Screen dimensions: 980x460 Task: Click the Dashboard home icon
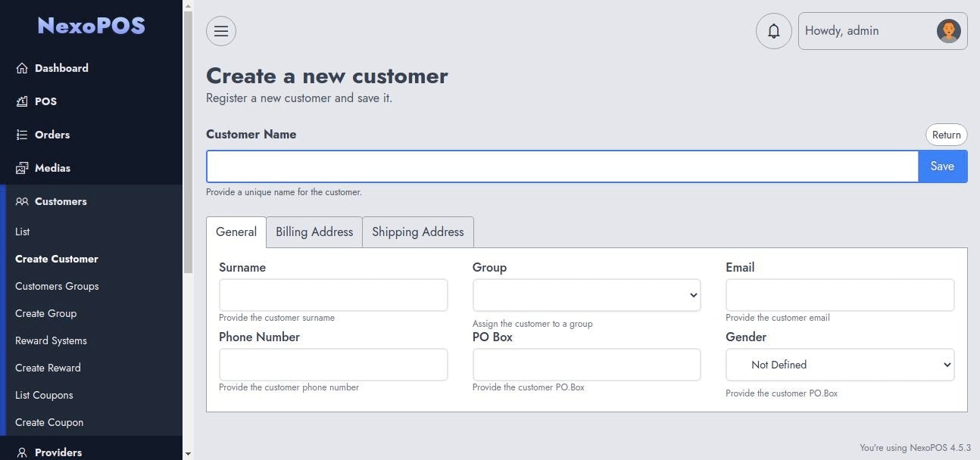pyautogui.click(x=22, y=68)
